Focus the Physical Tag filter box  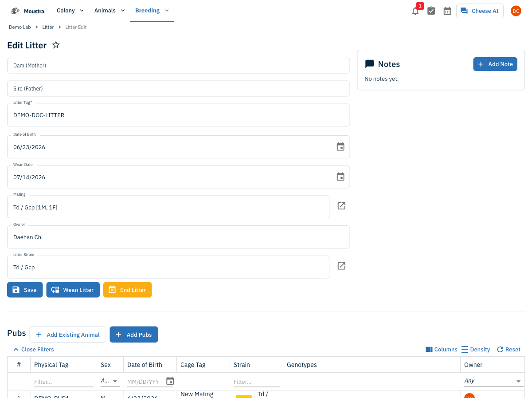click(x=63, y=382)
